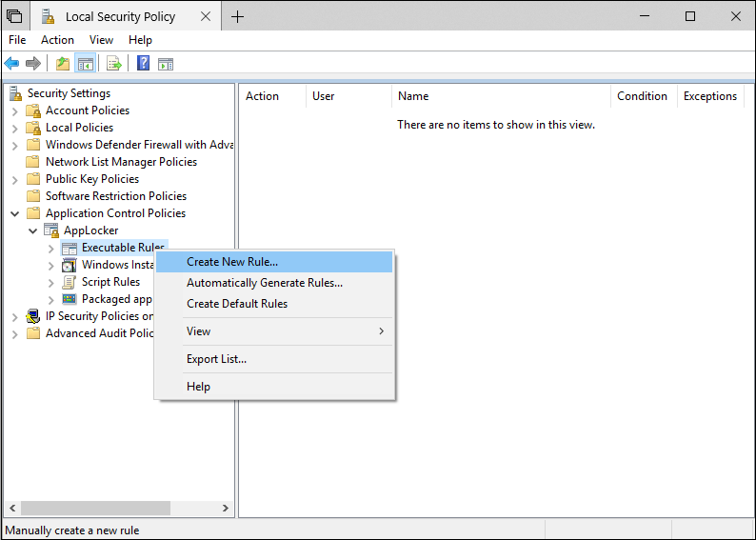Sort by the Name column header
Viewport: 756px width, 540px height.
(x=413, y=96)
